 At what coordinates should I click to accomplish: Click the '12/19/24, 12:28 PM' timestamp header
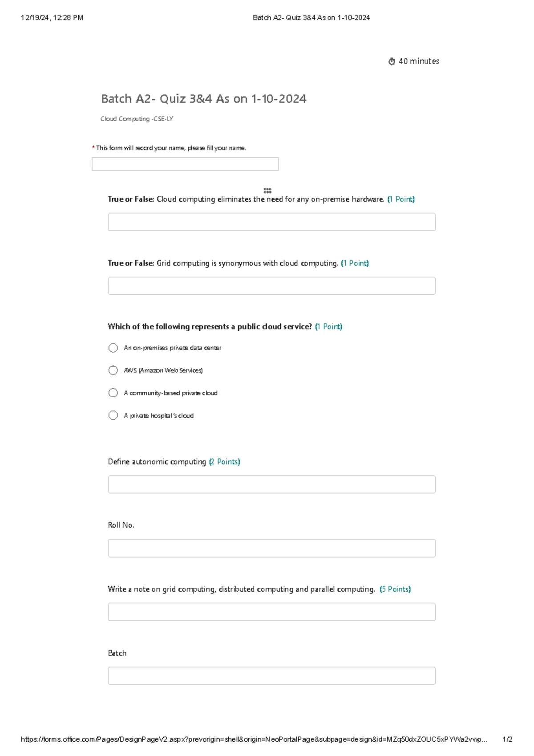52,18
